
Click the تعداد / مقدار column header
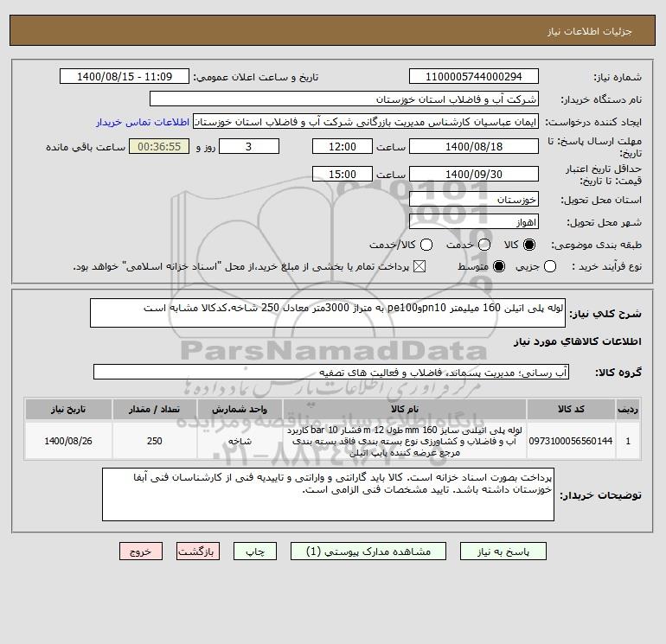[x=154, y=409]
